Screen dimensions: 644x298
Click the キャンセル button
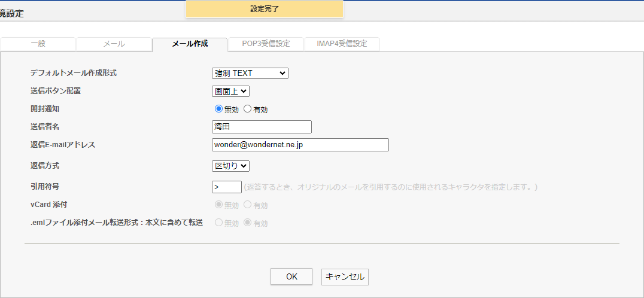(x=345, y=276)
